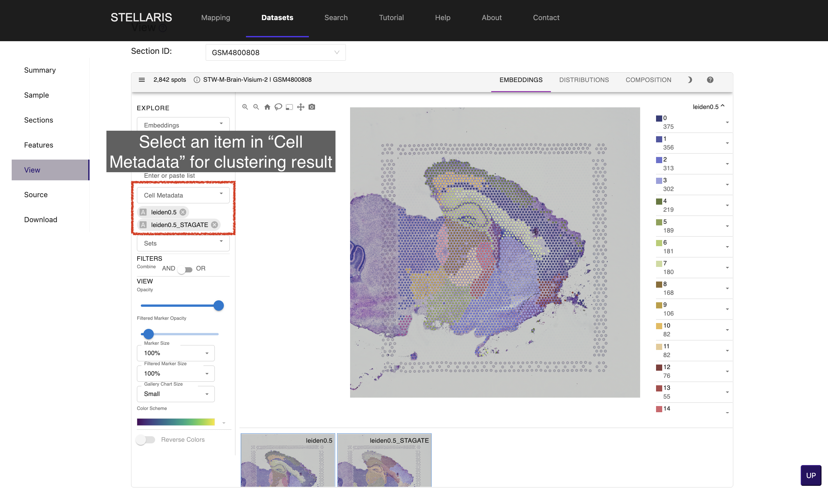Go to Sample in sidebar
Screen dimensions: 828x504
[36, 95]
